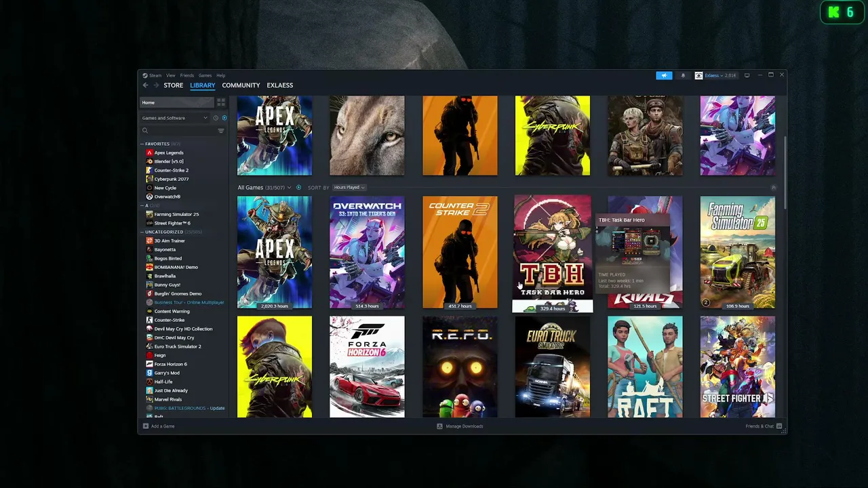
Task: Open the Games menu
Action: pyautogui.click(x=205, y=75)
